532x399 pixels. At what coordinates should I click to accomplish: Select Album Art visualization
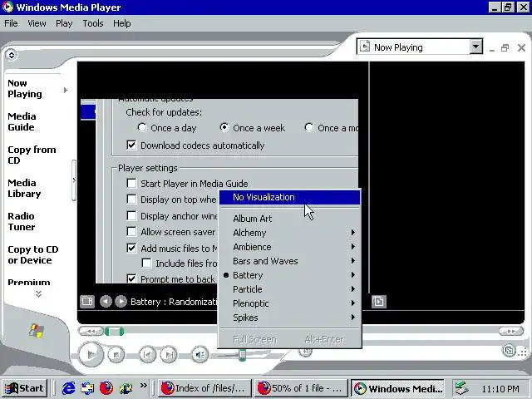pyautogui.click(x=290, y=219)
